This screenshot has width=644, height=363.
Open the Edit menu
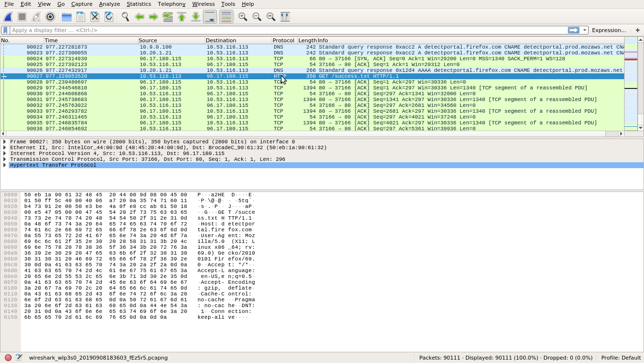(26, 4)
